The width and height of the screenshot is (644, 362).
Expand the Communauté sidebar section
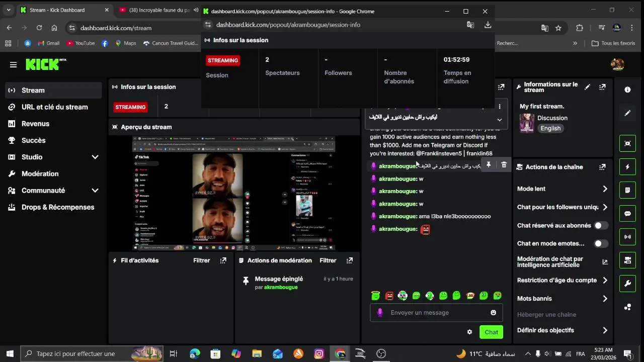pyautogui.click(x=95, y=191)
